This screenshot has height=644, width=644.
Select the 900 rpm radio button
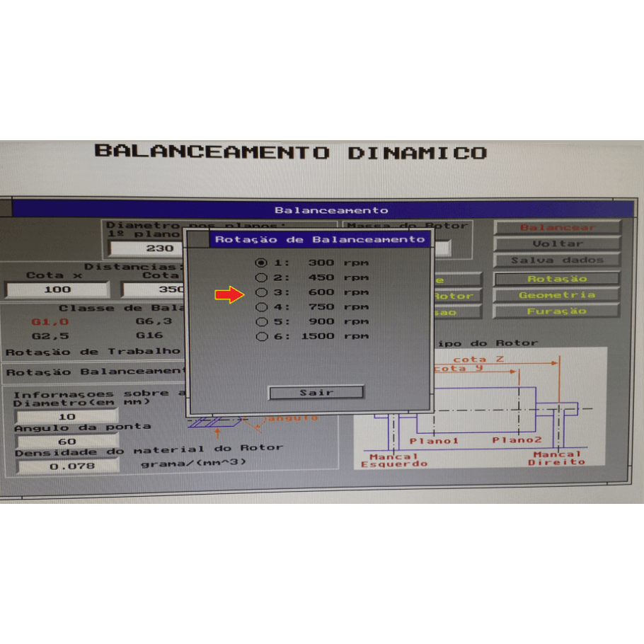pos(261,322)
